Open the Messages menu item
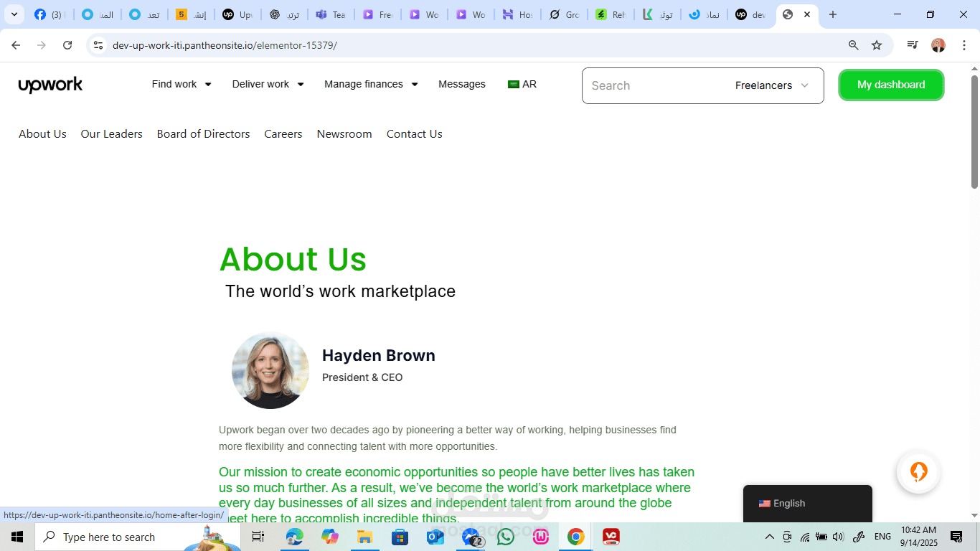 [462, 84]
